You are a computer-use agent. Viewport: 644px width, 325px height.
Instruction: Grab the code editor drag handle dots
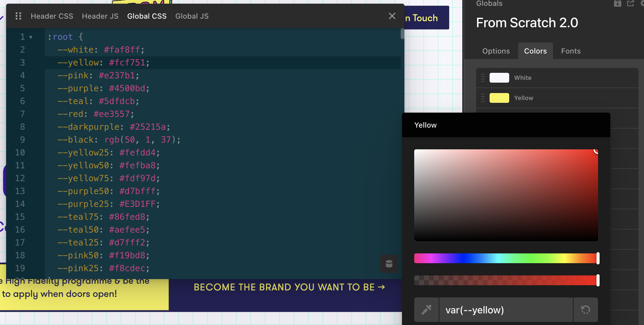(18, 16)
